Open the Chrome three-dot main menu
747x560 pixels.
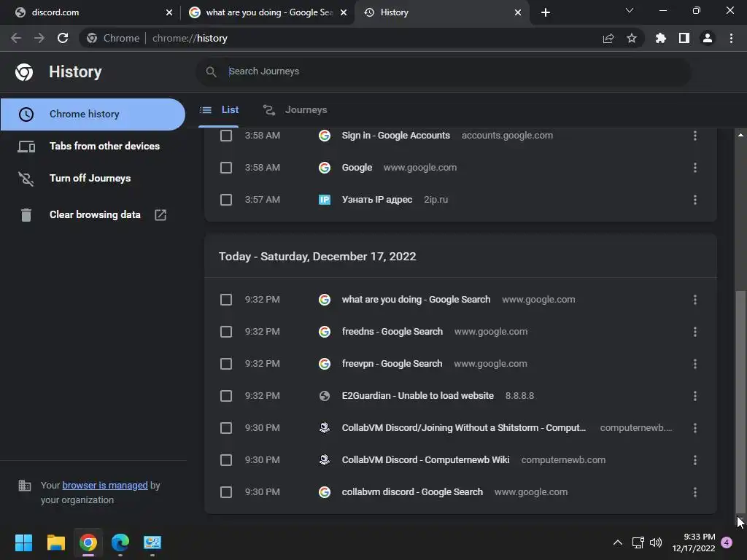(731, 38)
